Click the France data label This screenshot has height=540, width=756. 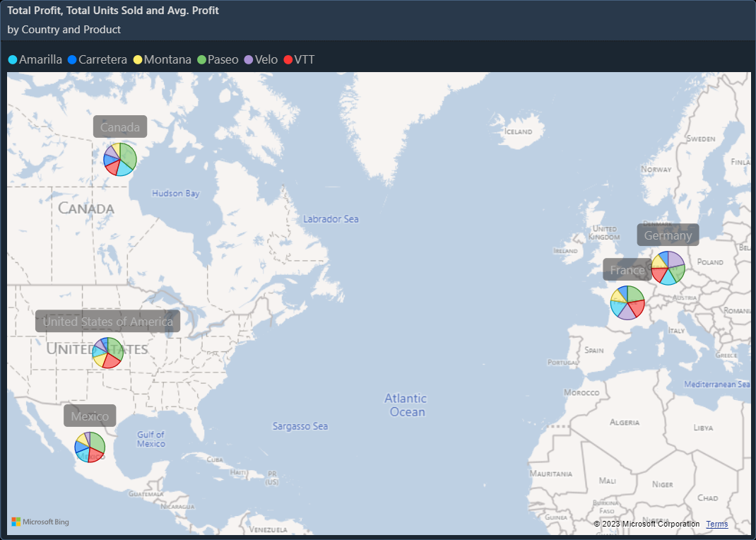627,270
